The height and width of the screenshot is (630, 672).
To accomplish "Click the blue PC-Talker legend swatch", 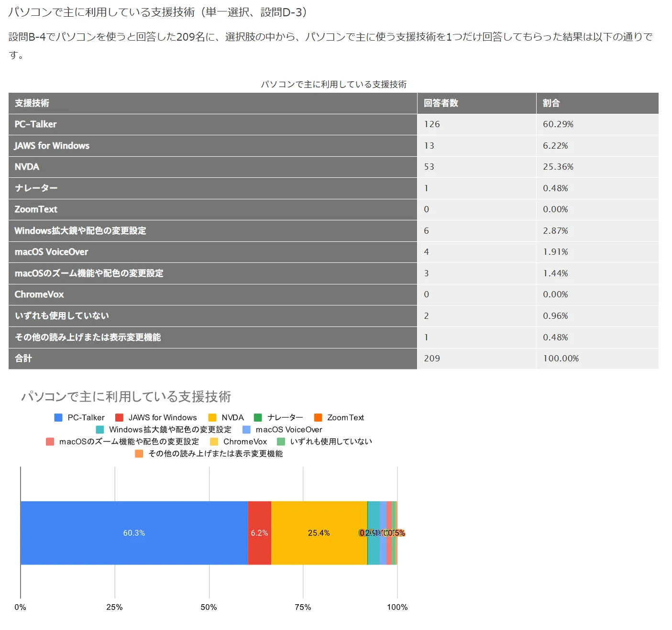I will pos(58,418).
